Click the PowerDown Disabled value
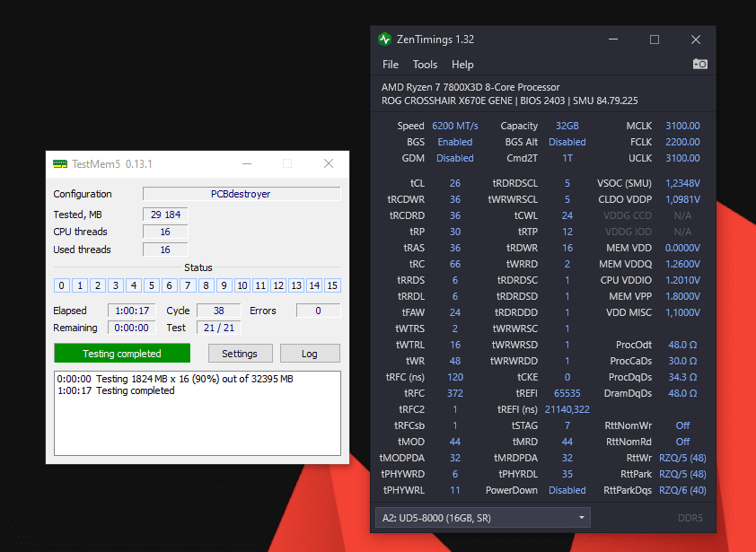Screen dimensions: 756x552 tap(567, 490)
